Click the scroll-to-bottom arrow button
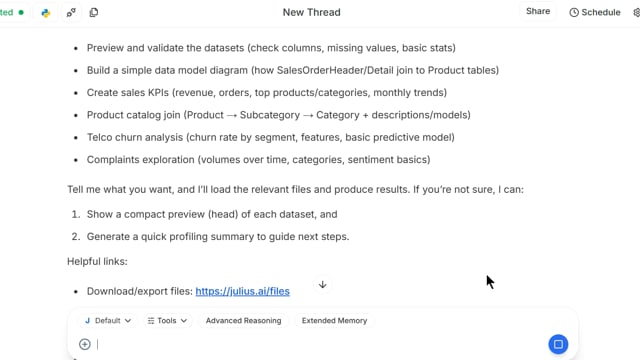This screenshot has height=360, width=640. [x=322, y=284]
